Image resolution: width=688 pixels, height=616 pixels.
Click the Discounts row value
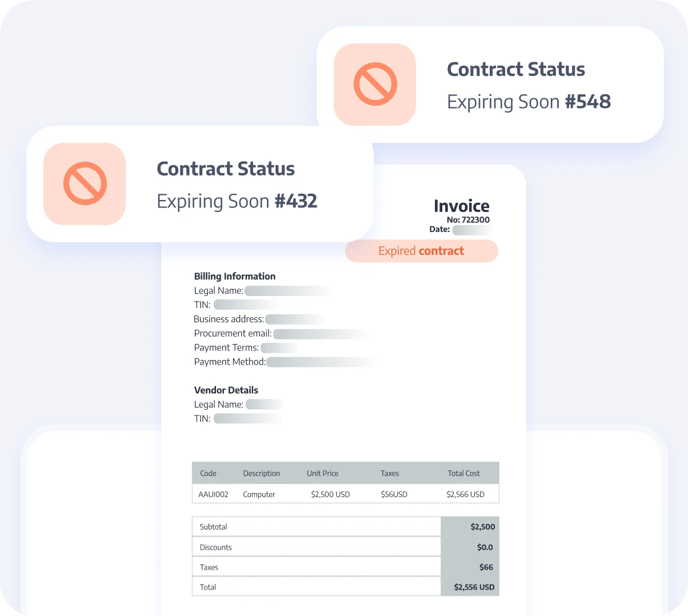[485, 547]
